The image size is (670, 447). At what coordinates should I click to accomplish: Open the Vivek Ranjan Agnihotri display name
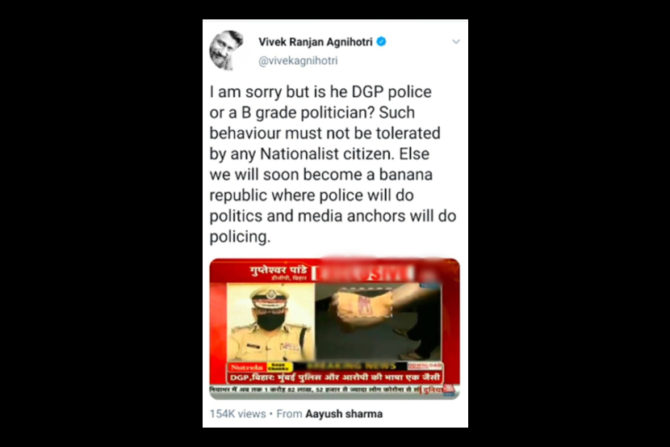[315, 42]
